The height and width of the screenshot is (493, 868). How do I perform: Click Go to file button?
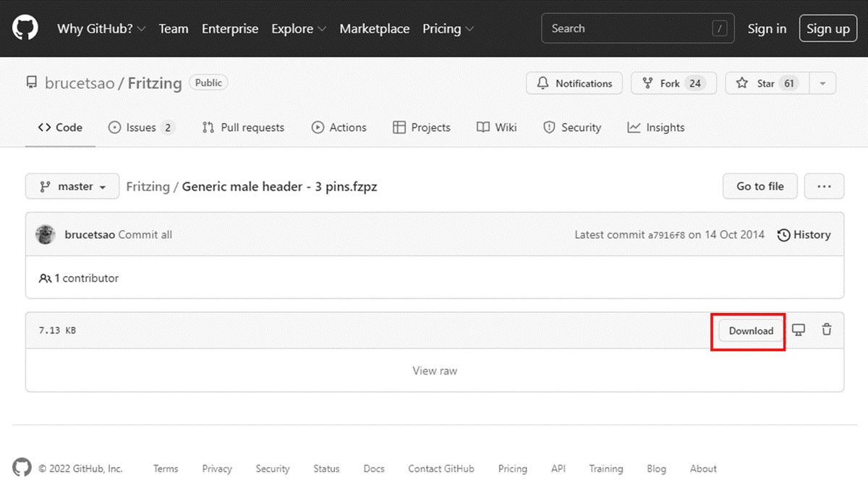click(760, 187)
